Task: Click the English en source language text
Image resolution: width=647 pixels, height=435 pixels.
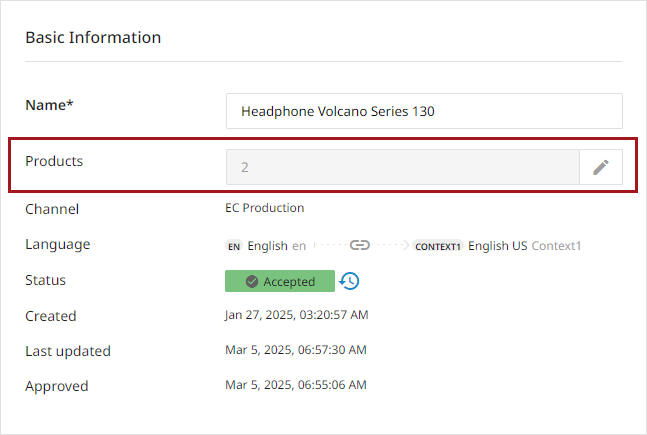Action: 277,245
